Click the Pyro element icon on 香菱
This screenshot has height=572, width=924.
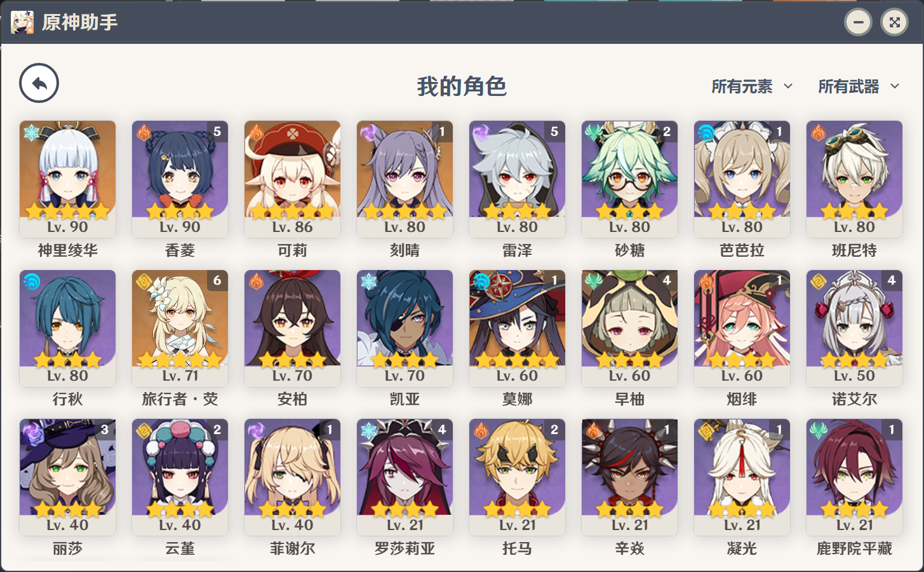(x=144, y=132)
